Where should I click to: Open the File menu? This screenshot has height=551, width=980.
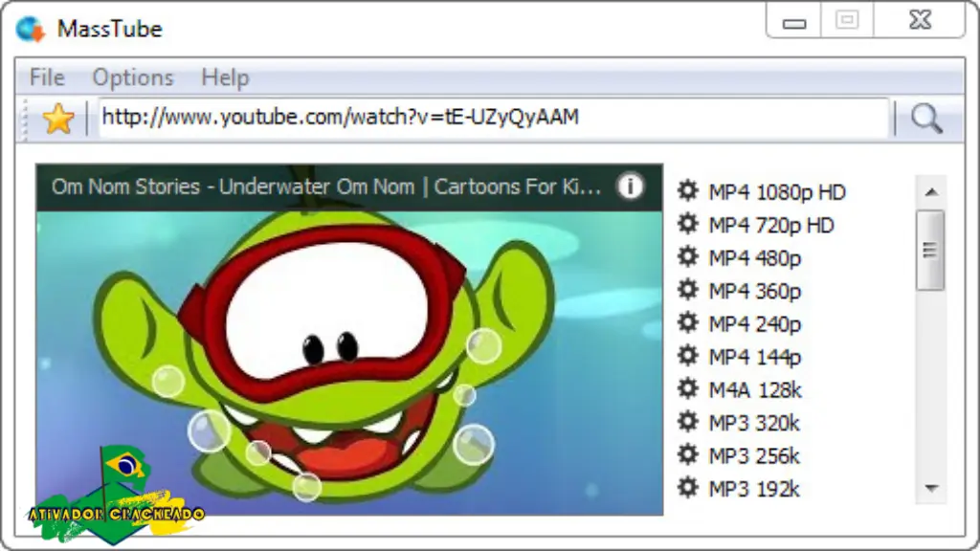47,77
